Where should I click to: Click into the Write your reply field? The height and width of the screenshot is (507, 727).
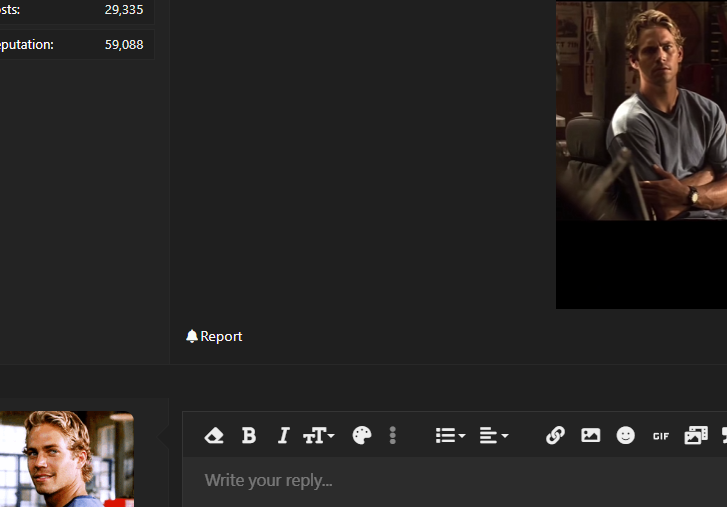[x=454, y=482]
